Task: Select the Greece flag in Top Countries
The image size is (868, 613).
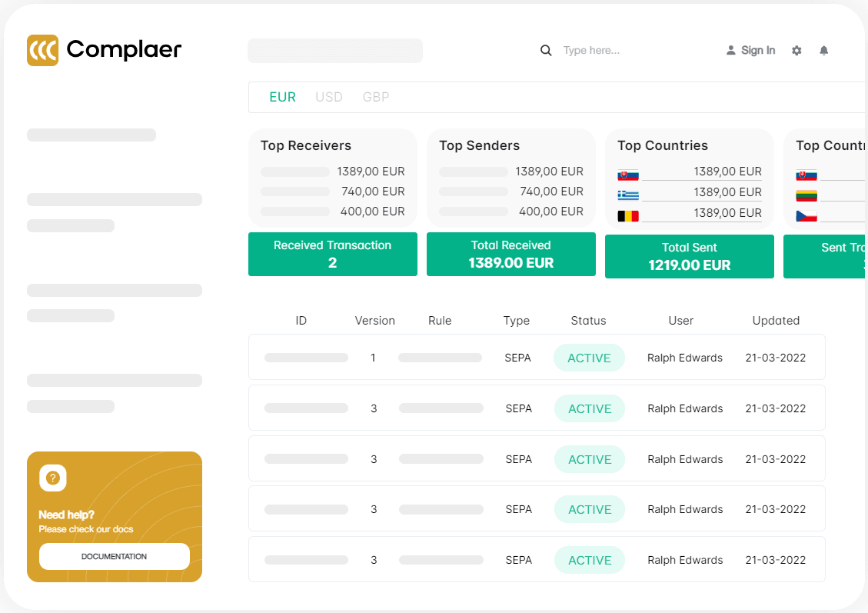Action: (628, 195)
